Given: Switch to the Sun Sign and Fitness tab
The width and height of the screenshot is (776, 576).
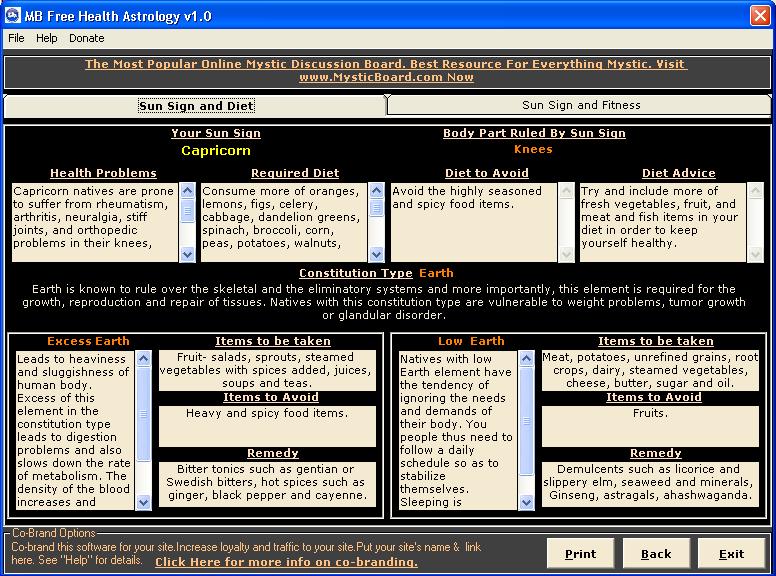Looking at the screenshot, I should 581,105.
